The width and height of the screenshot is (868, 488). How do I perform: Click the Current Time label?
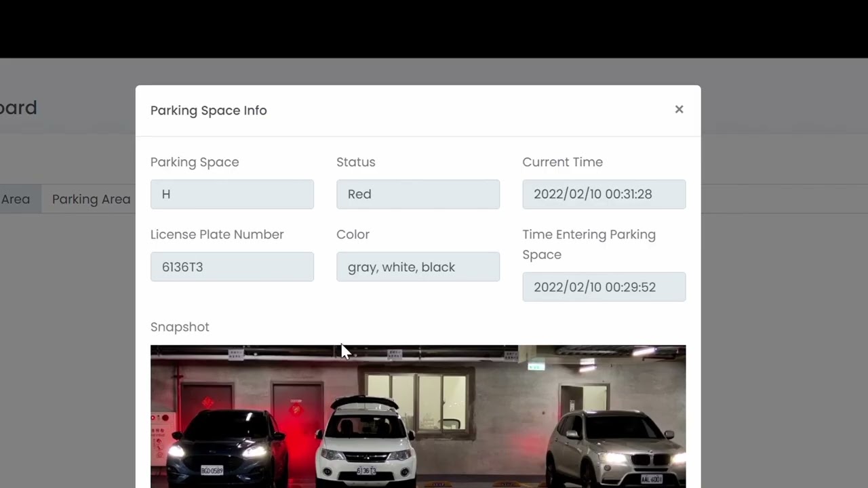[x=562, y=162]
